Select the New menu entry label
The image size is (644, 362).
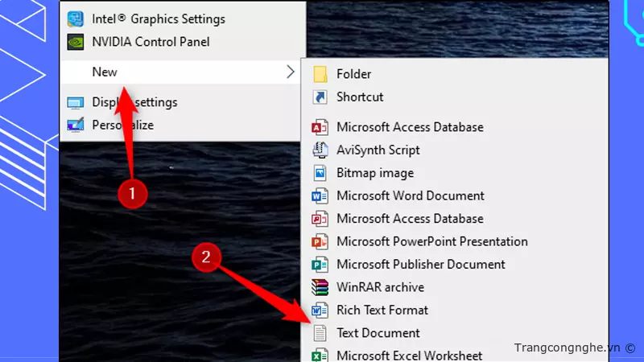[105, 72]
